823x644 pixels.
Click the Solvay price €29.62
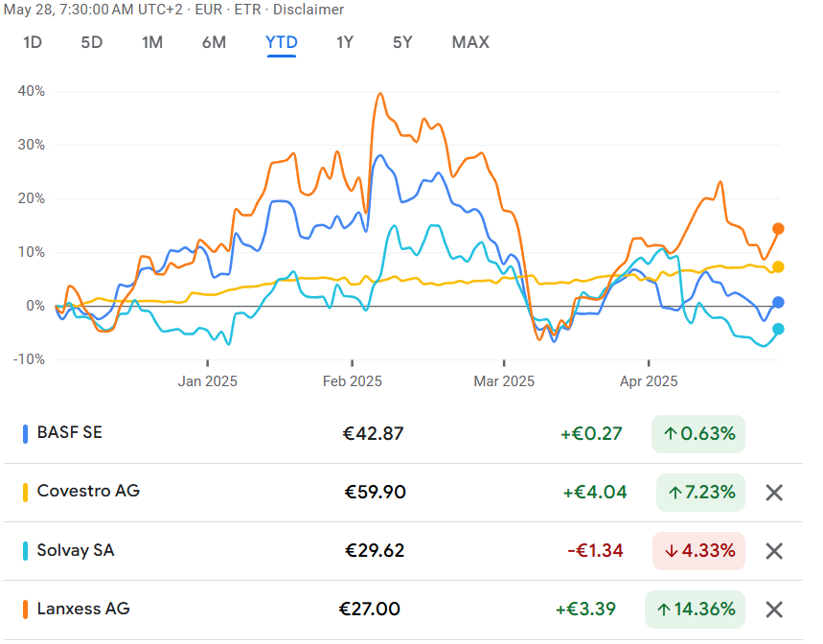pyautogui.click(x=375, y=551)
